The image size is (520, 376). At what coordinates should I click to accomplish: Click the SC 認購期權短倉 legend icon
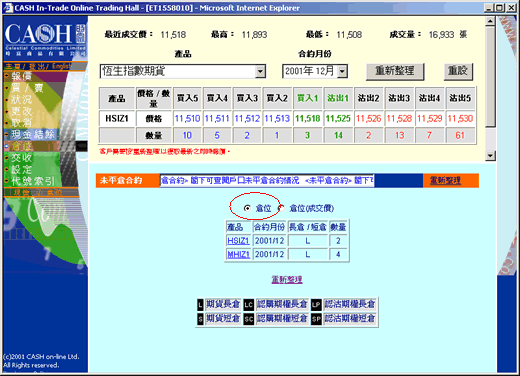(249, 319)
